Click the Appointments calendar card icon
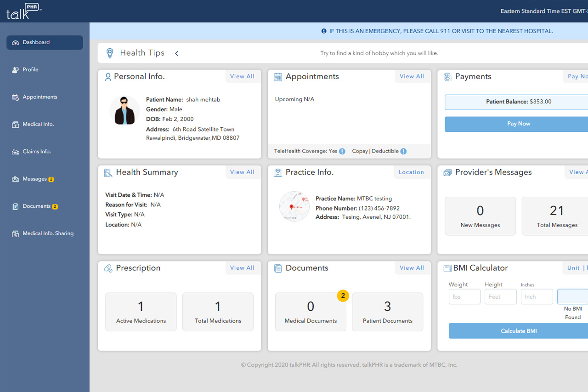 point(278,77)
